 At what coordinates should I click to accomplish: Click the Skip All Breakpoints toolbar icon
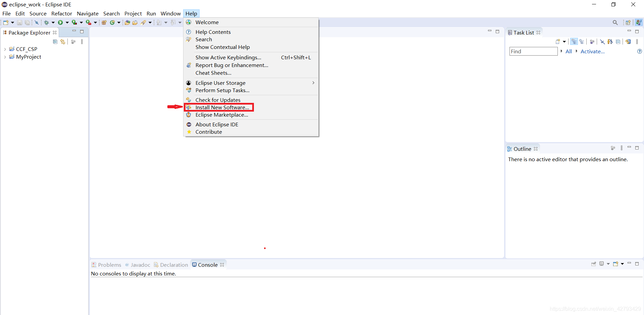pos(37,22)
